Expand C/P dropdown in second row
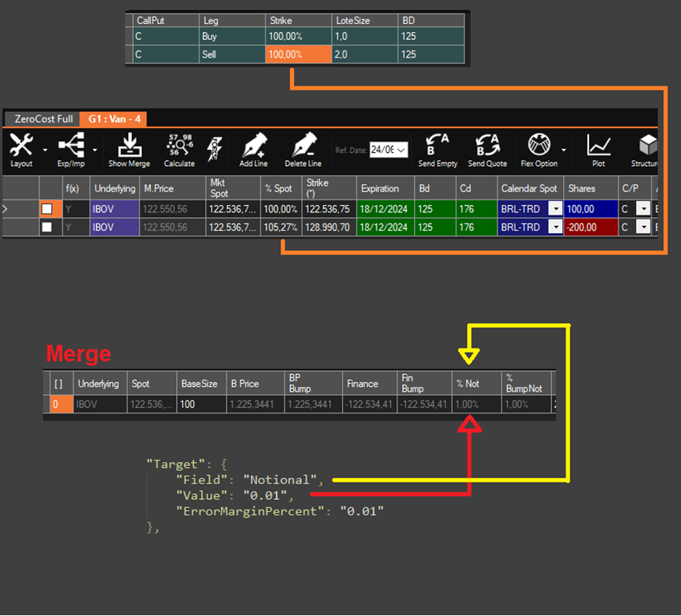Screen dimensions: 681x616 tap(642, 227)
